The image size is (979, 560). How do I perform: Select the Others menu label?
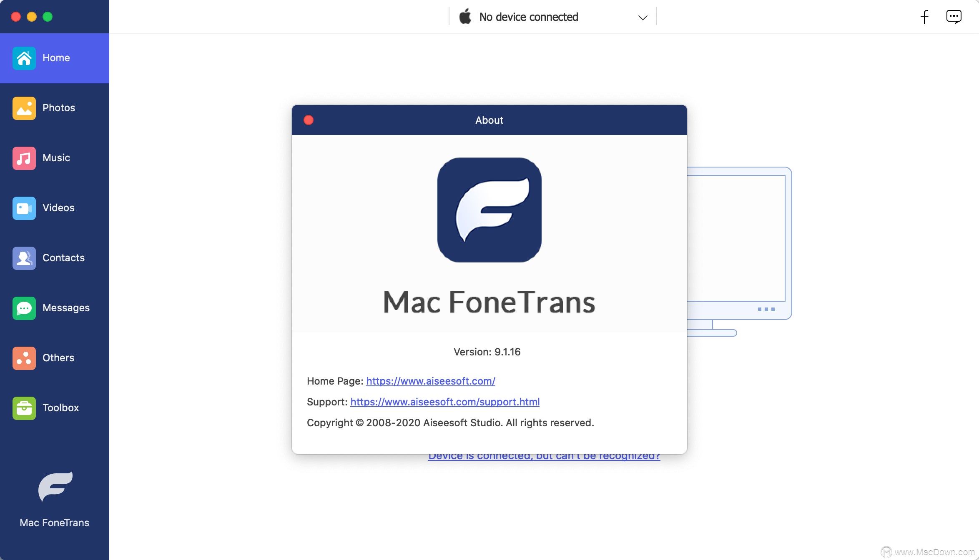[58, 358]
